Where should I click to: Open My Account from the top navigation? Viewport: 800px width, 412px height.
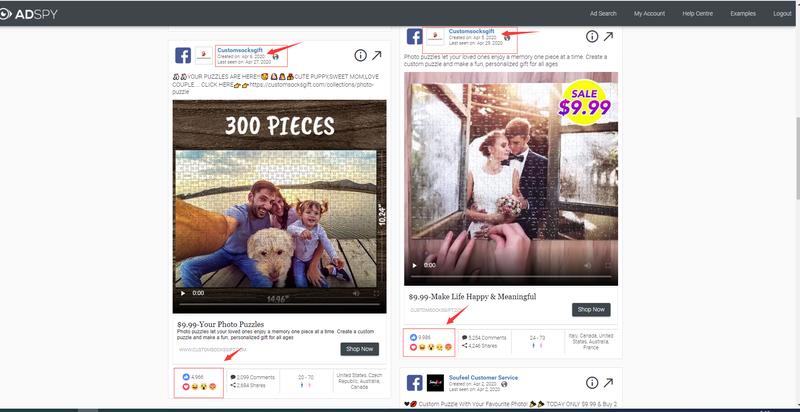[648, 13]
